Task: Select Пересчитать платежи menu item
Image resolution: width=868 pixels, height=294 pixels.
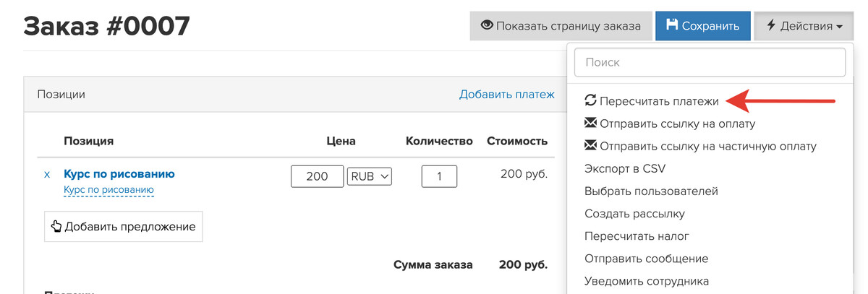Action: tap(651, 101)
